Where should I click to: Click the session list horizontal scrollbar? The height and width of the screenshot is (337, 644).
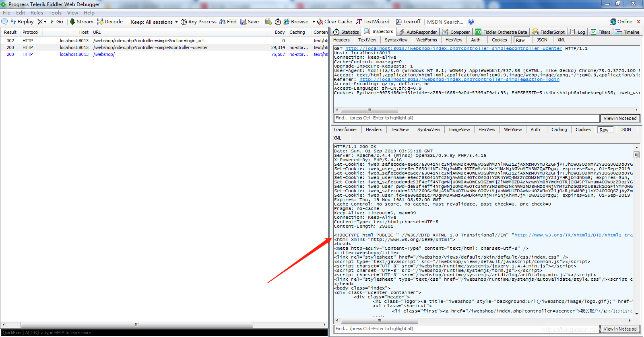[x=137, y=325]
